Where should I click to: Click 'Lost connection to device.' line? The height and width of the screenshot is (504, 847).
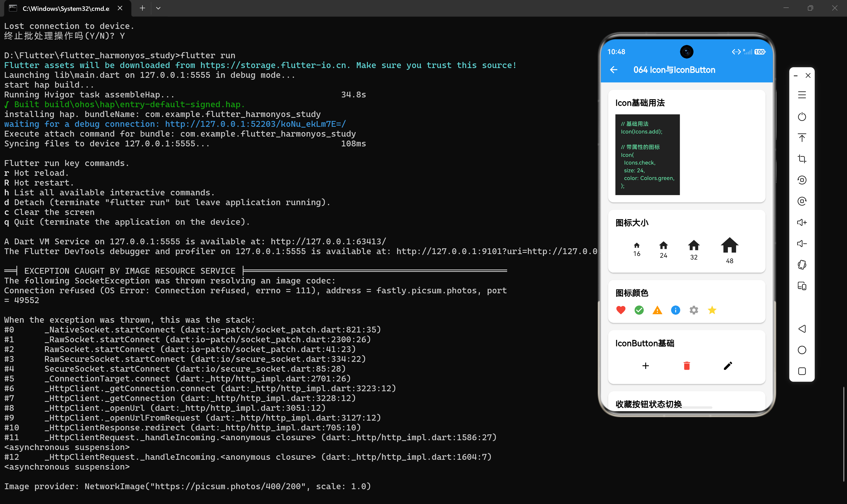[x=69, y=26]
